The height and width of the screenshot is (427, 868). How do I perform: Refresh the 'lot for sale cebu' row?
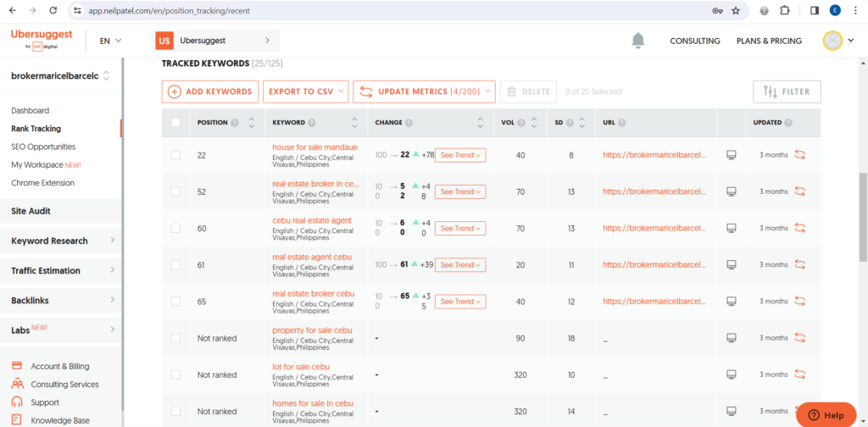point(799,374)
